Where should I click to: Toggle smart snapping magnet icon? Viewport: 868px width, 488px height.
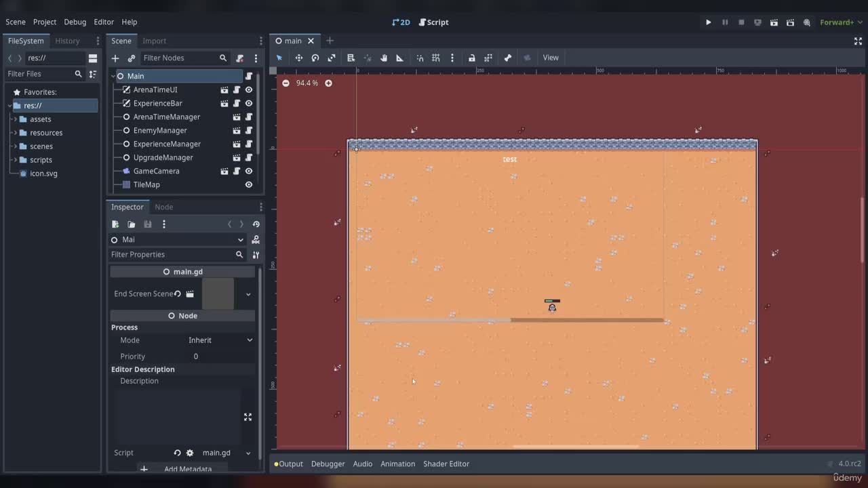(x=420, y=58)
